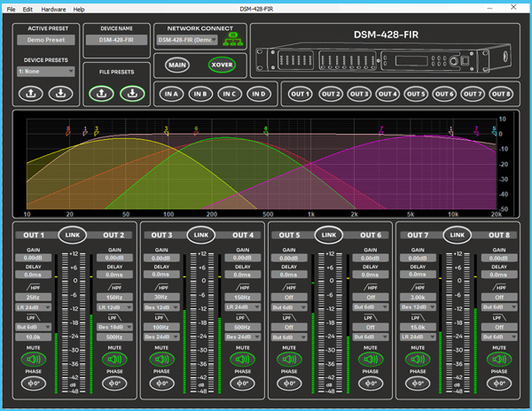Viewport: 532px width, 411px height.
Task: Open the Device Presets dropdown
Action: [x=45, y=71]
